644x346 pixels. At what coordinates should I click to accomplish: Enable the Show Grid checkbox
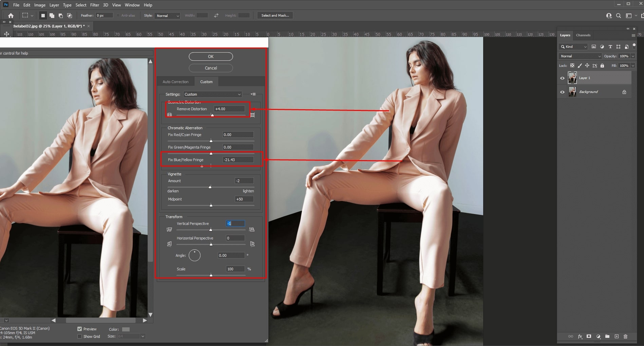(80, 337)
